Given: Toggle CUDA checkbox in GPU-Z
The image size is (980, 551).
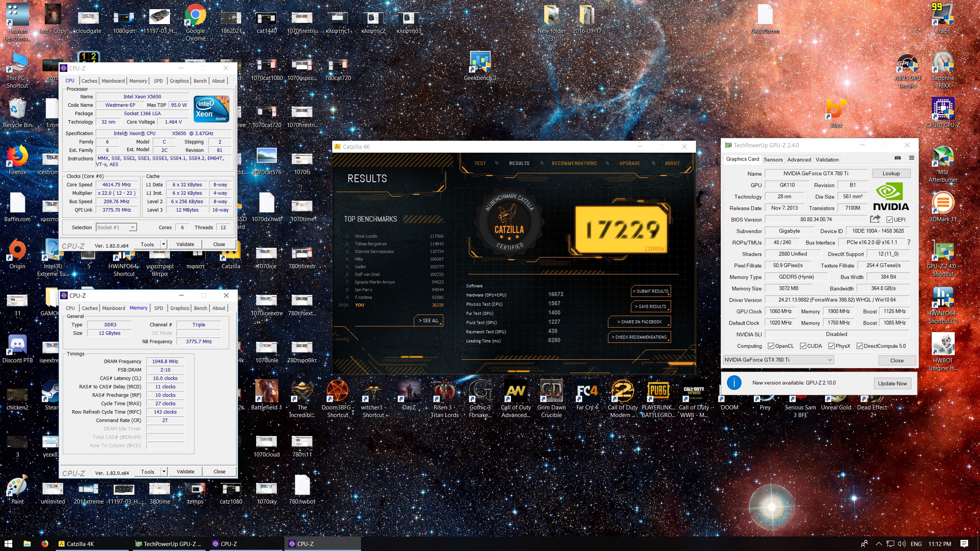Looking at the screenshot, I should (803, 346).
